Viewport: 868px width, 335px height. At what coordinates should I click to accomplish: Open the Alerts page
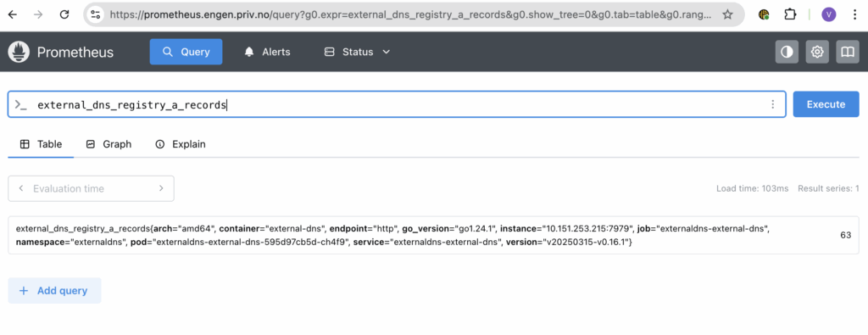[x=267, y=52]
